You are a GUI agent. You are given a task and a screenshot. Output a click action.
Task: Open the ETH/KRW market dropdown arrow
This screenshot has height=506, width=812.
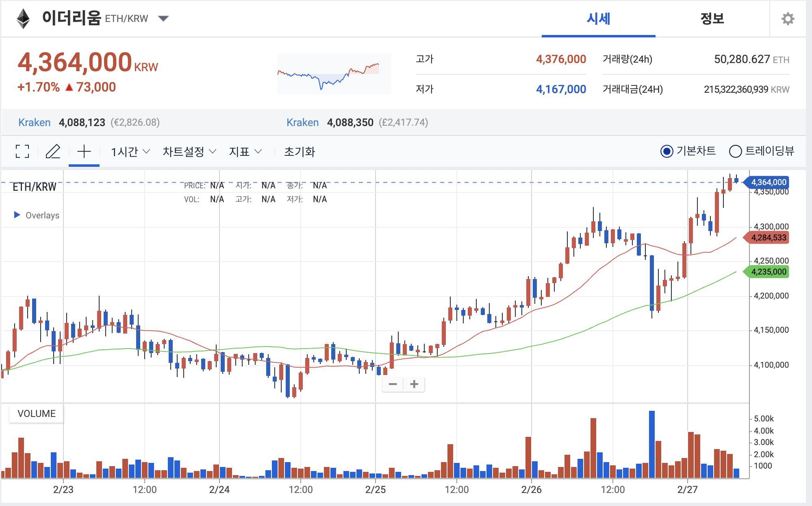[x=163, y=19]
